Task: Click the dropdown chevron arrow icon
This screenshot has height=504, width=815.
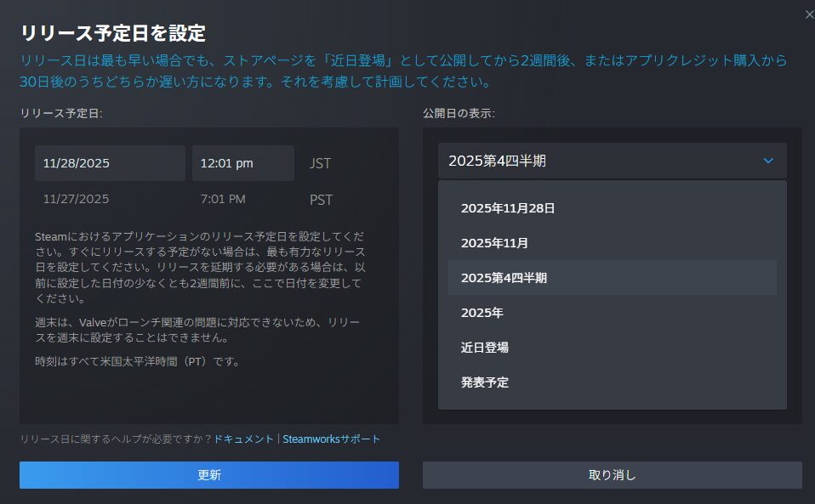Action: pyautogui.click(x=768, y=161)
